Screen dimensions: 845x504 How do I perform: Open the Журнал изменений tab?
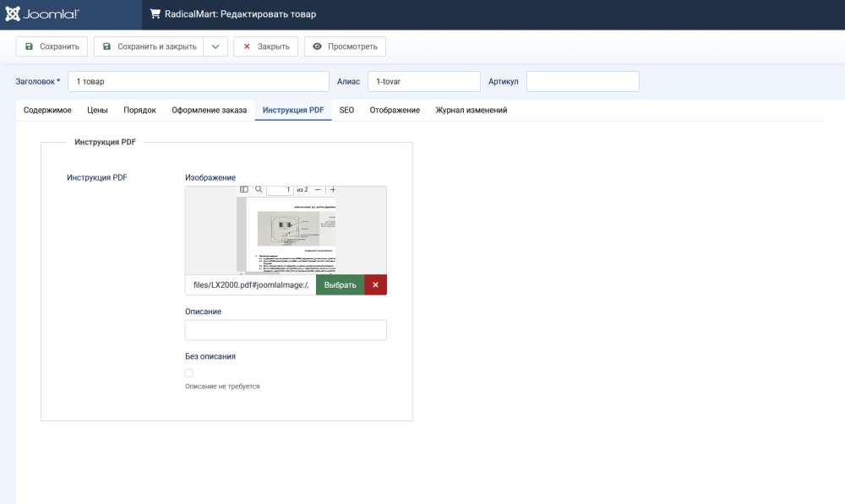point(471,110)
